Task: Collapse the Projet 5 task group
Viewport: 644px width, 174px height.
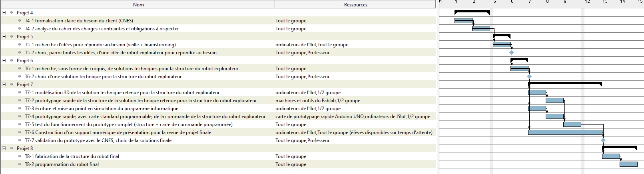Action: pyautogui.click(x=4, y=37)
